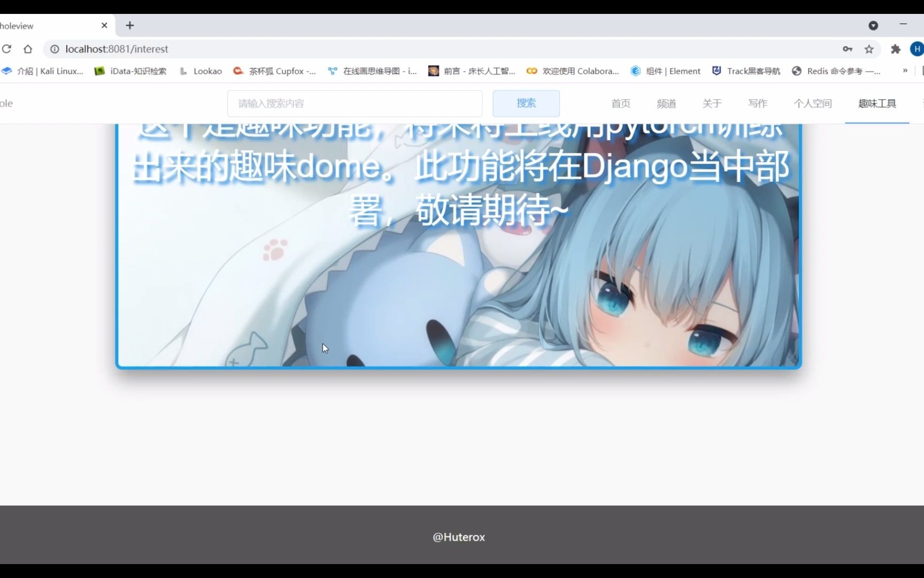This screenshot has width=924, height=578.
Task: Open the Colabora bookmark
Action: 573,71
